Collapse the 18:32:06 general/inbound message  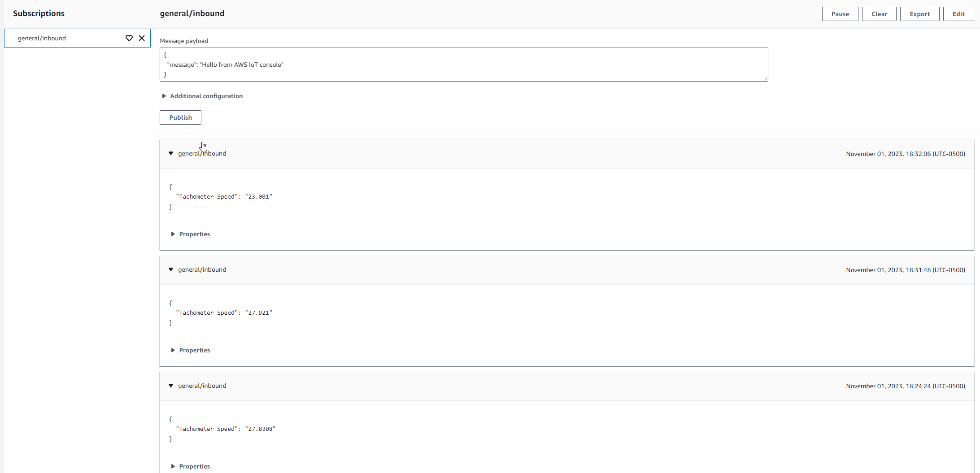[x=171, y=153]
